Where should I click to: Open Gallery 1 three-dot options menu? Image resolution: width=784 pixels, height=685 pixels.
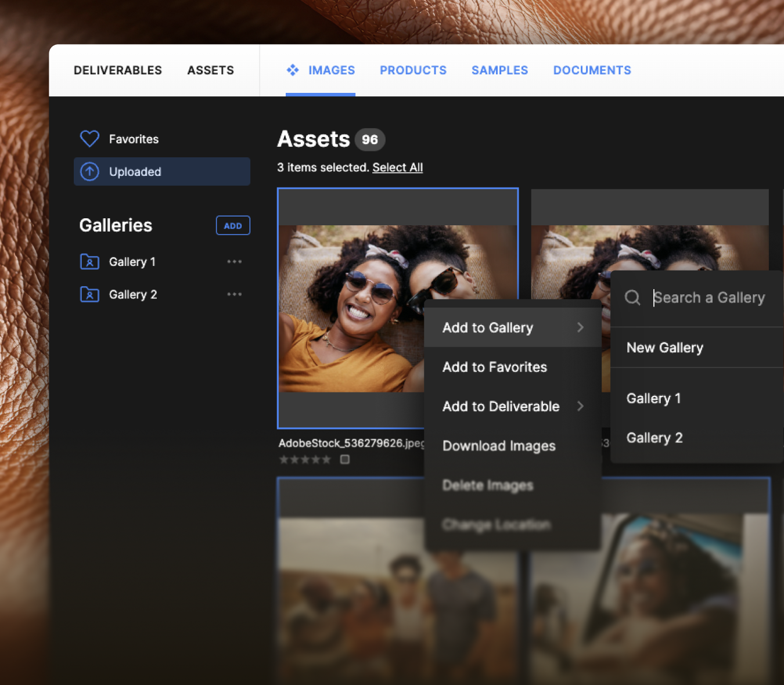234,262
